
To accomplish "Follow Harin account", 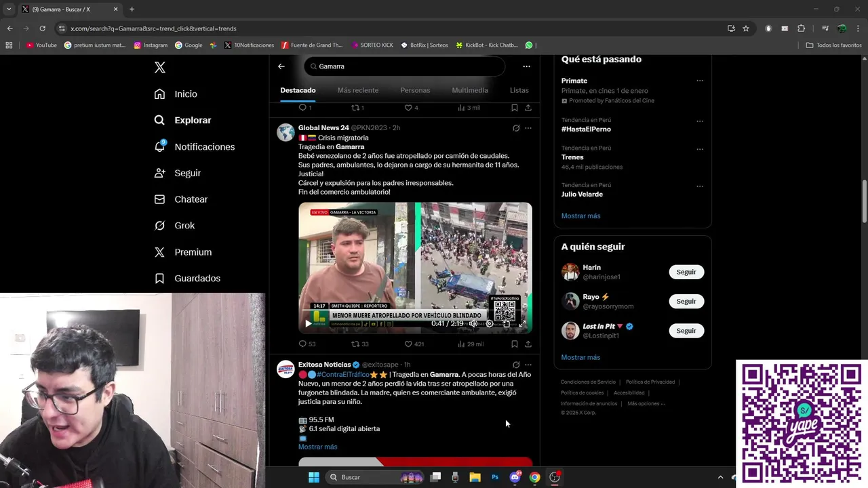I will click(686, 272).
